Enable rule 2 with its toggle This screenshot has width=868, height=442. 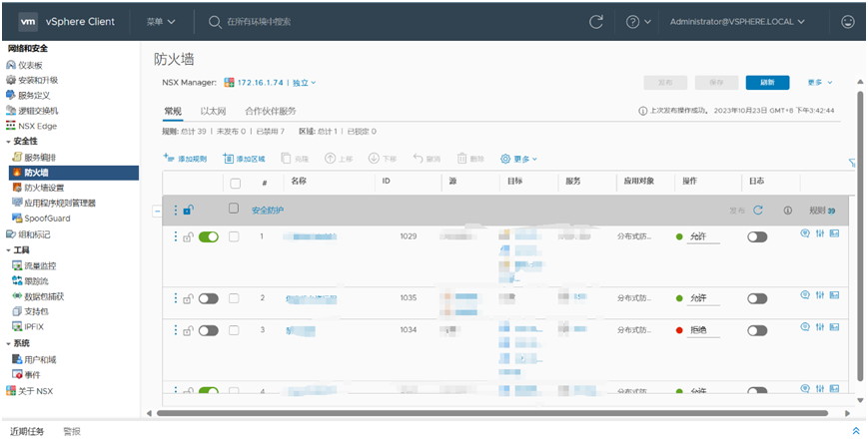pos(209,298)
